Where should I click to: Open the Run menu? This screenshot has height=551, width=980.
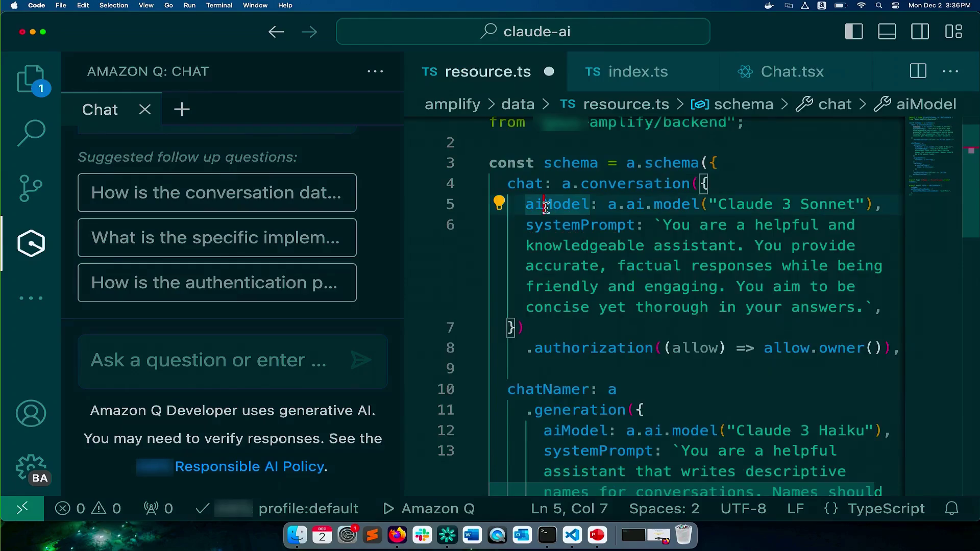coord(189,6)
